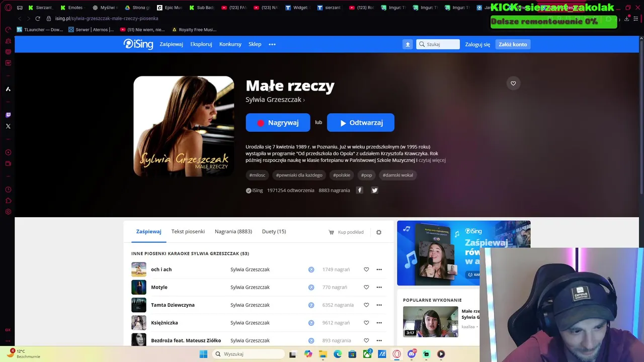Click the Odtwarzaj play button

(x=361, y=123)
